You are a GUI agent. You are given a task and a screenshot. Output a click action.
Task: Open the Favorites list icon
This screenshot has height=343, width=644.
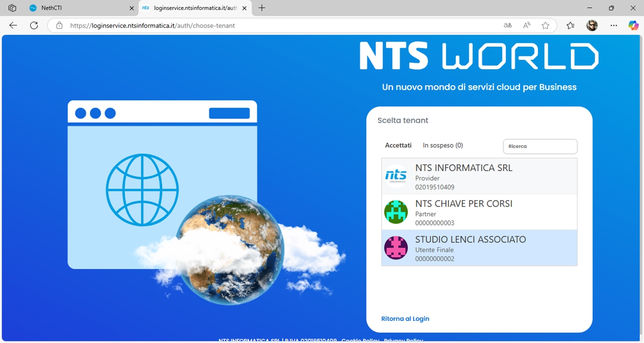tap(571, 25)
